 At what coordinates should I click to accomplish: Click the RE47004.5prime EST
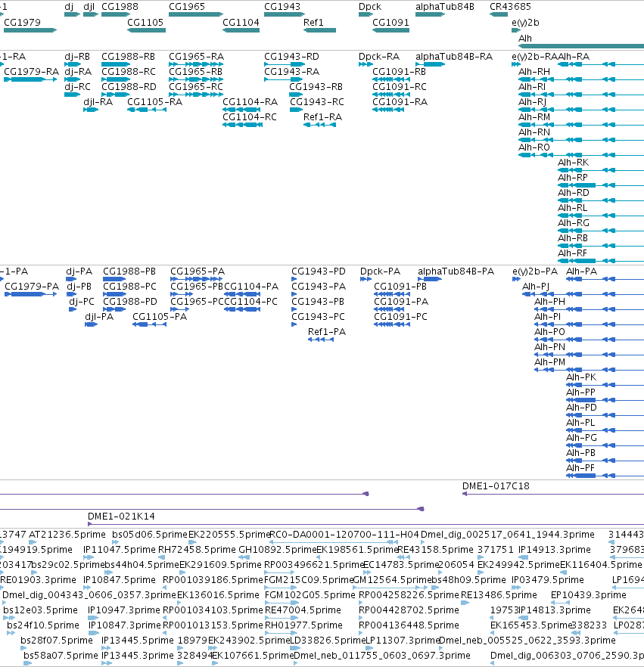tap(282, 618)
